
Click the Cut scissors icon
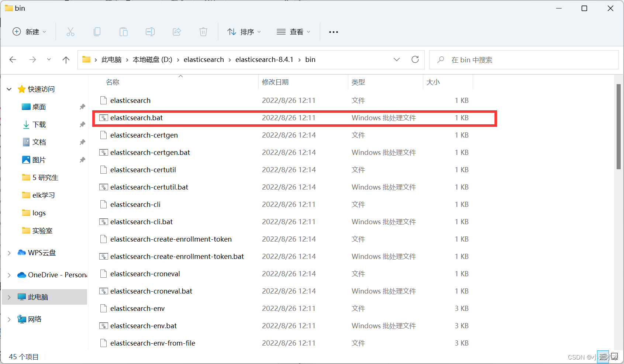coord(70,32)
